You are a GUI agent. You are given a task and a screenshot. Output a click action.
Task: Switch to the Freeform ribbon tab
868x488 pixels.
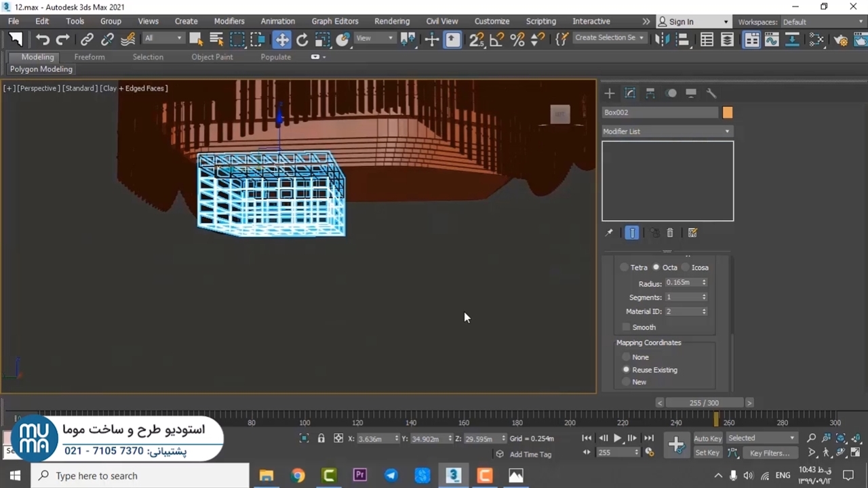pyautogui.click(x=90, y=57)
